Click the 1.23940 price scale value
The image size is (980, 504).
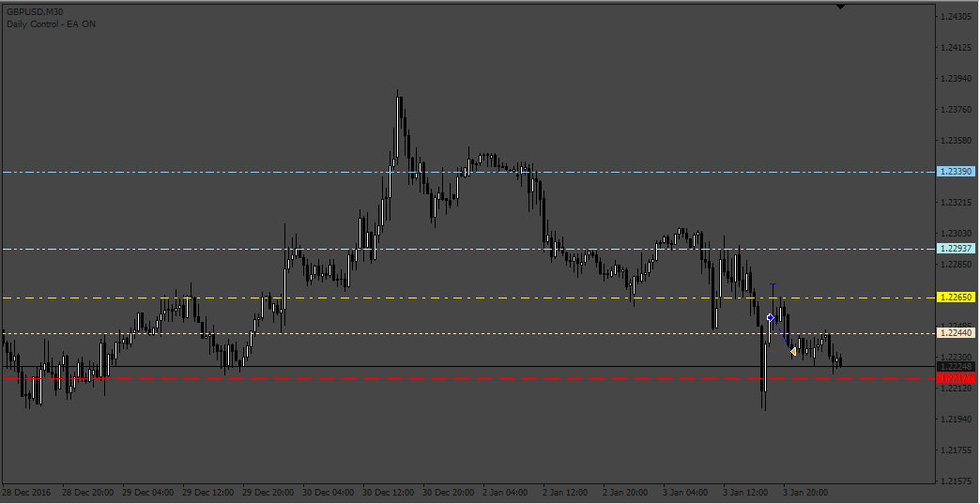click(x=955, y=79)
